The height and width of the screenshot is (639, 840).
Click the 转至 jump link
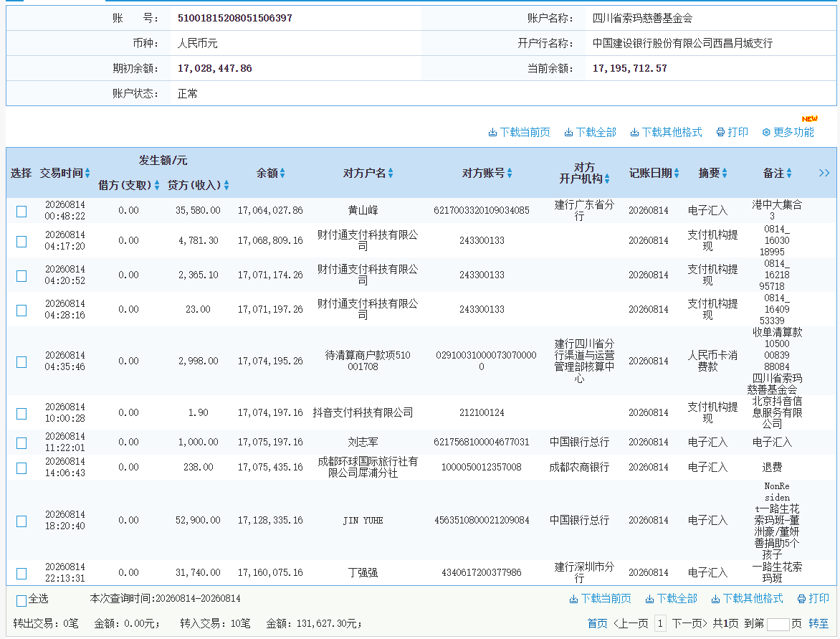(818, 623)
